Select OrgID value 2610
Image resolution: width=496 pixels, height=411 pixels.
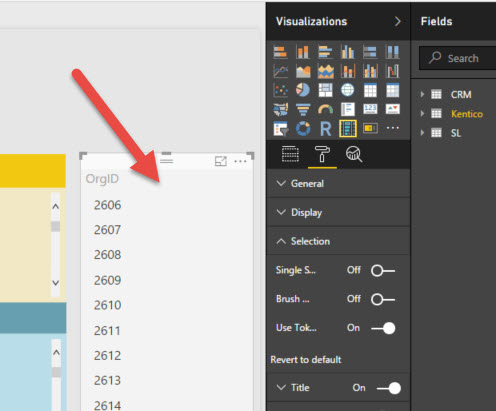(107, 305)
